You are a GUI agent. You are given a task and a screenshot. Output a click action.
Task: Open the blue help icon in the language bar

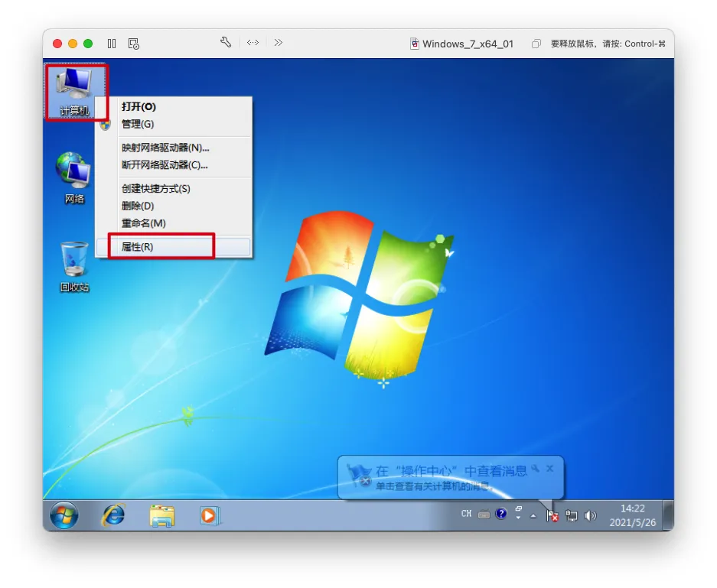point(501,514)
